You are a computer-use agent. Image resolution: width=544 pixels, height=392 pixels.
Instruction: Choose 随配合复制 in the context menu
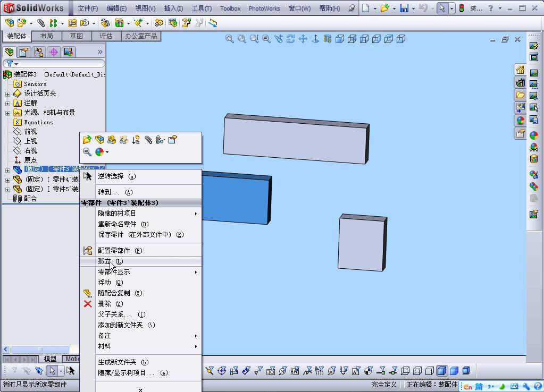tap(140, 293)
